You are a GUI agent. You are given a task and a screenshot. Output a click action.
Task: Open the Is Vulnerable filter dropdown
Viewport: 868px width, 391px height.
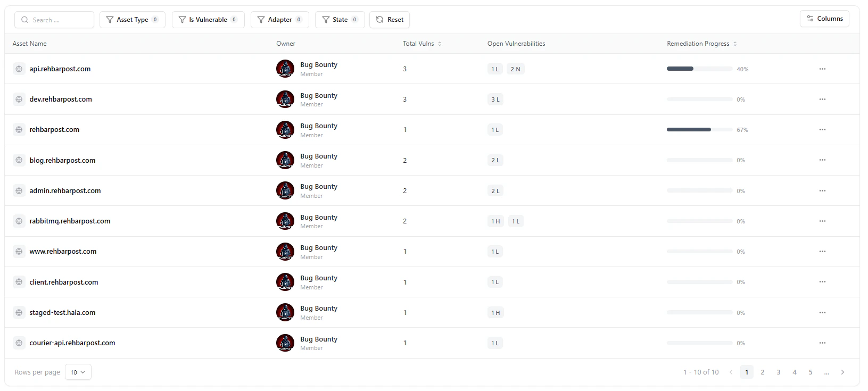pos(208,19)
